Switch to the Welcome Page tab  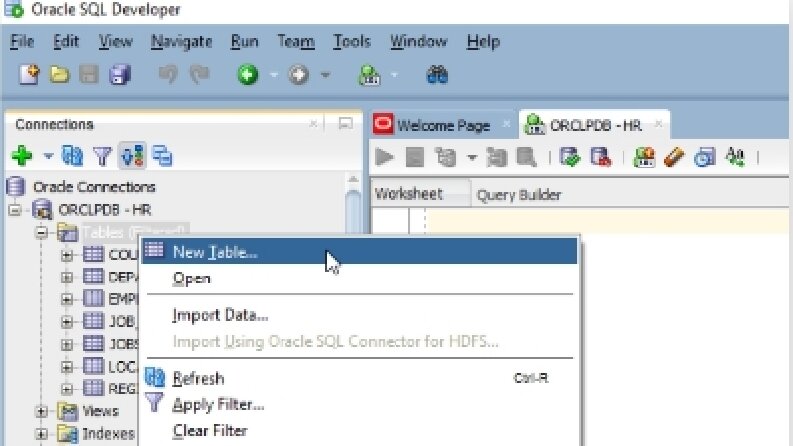pyautogui.click(x=443, y=125)
